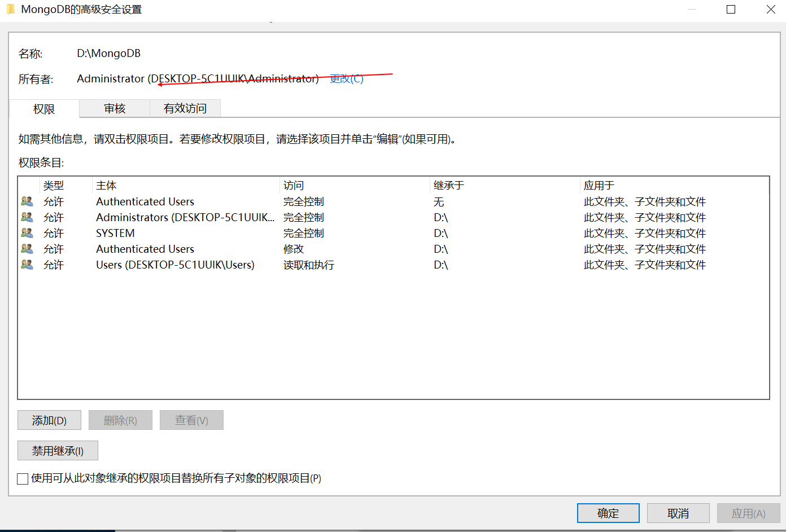The height and width of the screenshot is (532, 786).
Task: Sort by the 主体 column header
Action: click(x=185, y=186)
